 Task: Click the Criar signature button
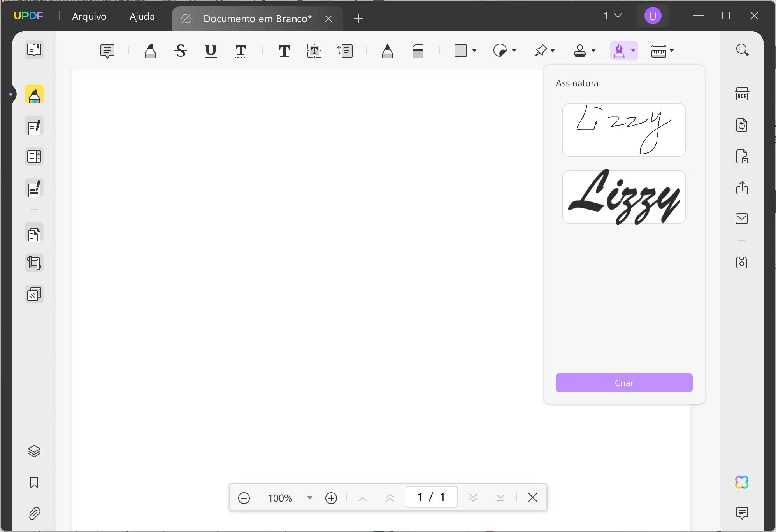click(x=624, y=383)
